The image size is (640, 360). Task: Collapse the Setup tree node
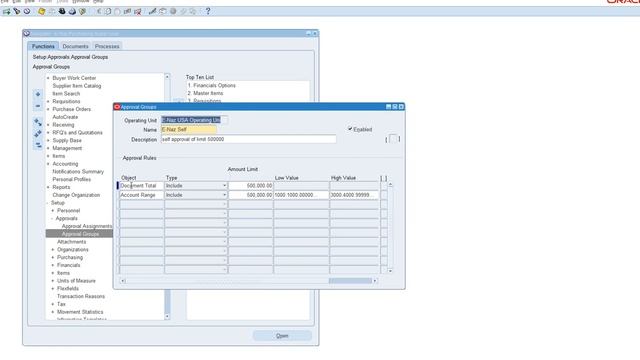pos(48,203)
